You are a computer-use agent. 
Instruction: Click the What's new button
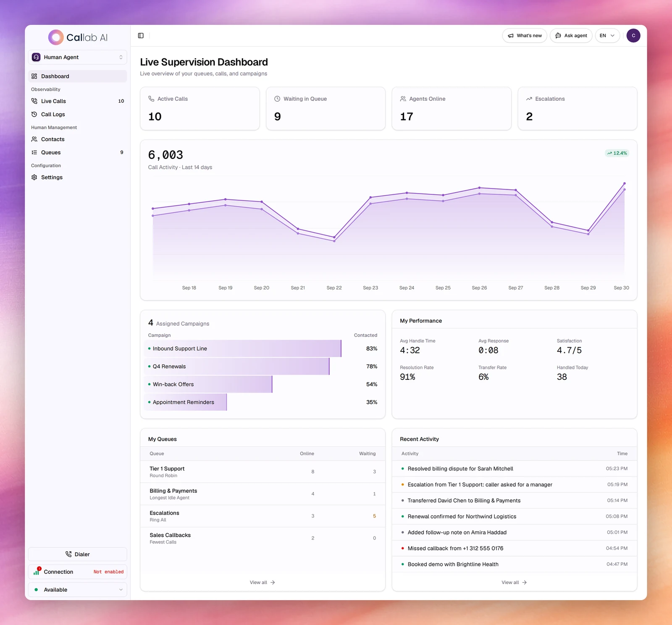point(525,36)
